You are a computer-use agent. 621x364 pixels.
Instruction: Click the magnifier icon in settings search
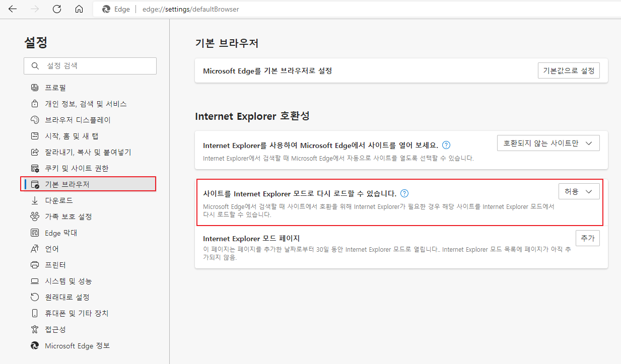pos(35,66)
